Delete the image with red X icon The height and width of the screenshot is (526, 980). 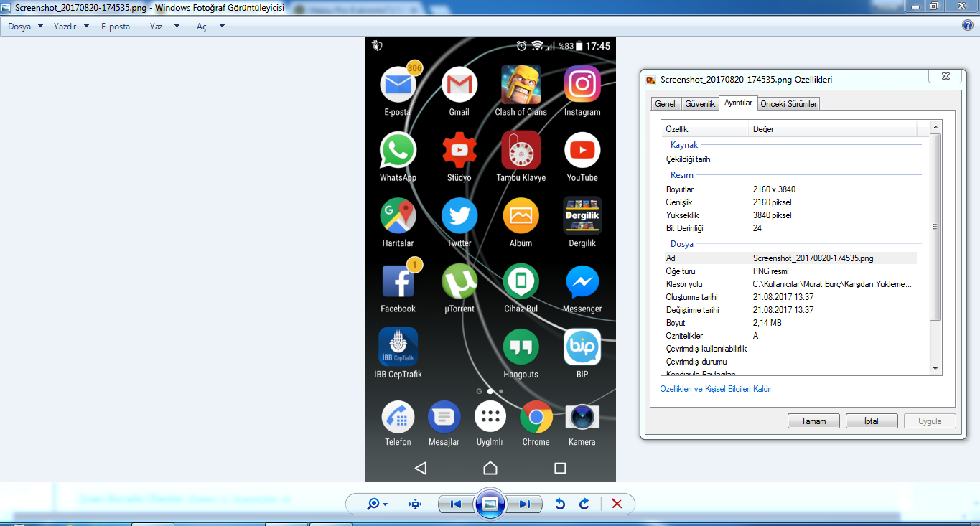point(616,504)
